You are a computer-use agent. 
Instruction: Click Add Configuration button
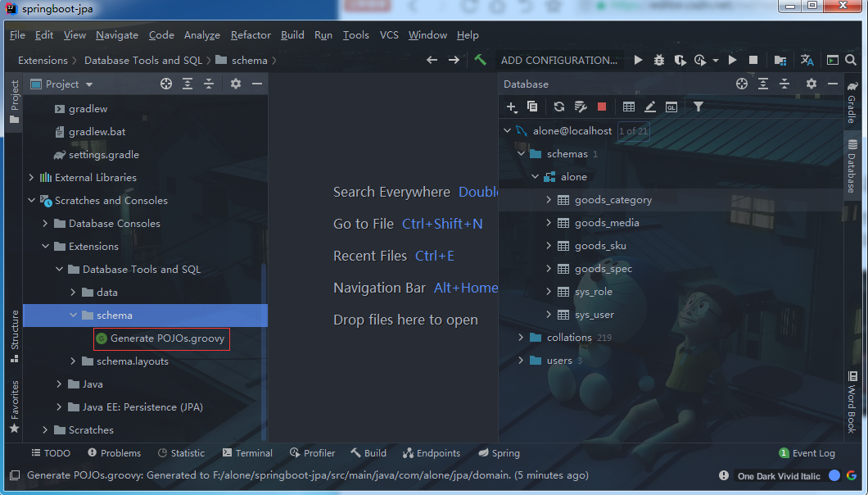pos(559,60)
